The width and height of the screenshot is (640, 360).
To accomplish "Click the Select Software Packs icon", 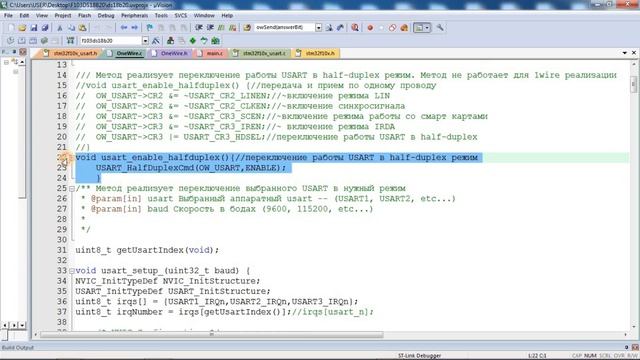I will coord(204,41).
